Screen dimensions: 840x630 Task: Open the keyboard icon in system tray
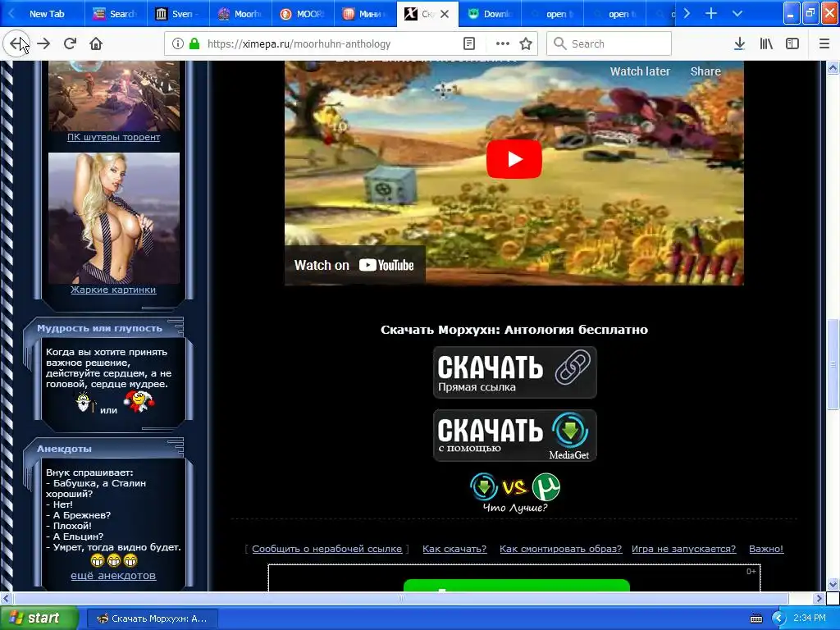756,619
